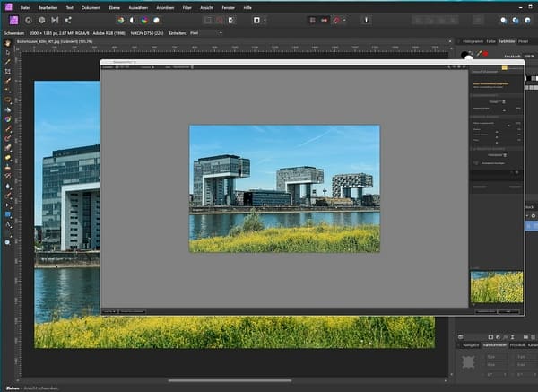Open the Bearbeiten menu
The width and height of the screenshot is (538, 392).
48,7
